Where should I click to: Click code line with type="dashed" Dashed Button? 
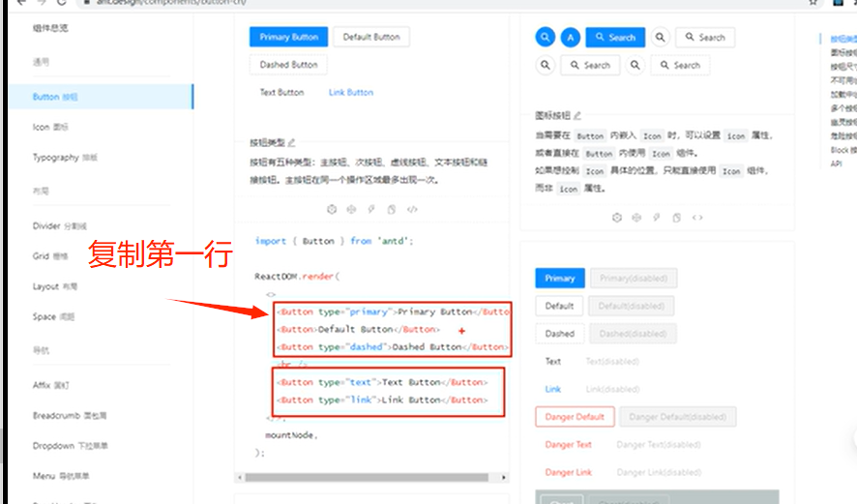(x=393, y=346)
